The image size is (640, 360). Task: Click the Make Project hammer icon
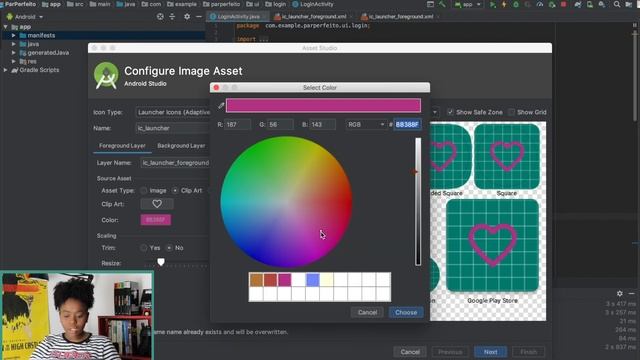pos(442,4)
